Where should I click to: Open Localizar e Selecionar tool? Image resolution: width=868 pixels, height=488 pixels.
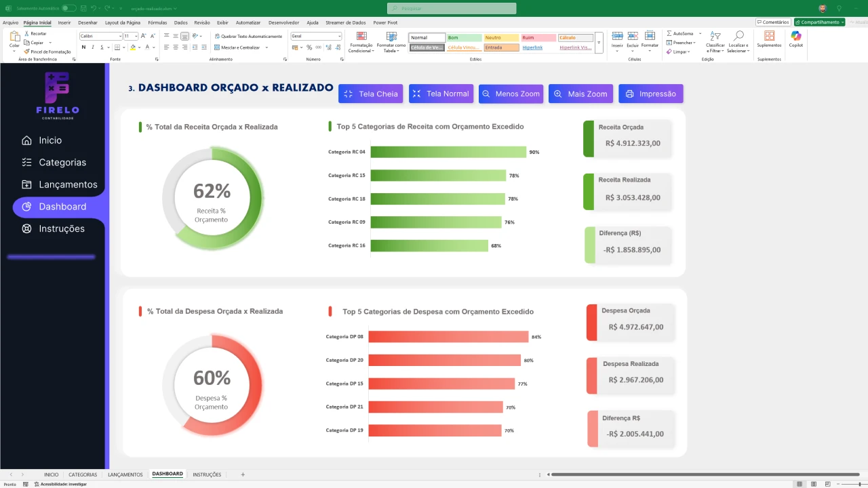coord(738,41)
